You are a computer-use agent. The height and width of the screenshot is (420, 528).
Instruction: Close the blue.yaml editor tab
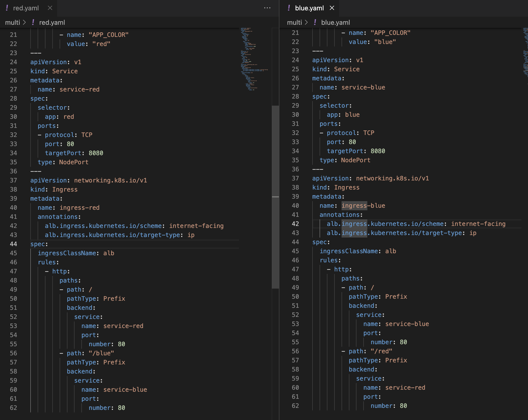pos(332,8)
